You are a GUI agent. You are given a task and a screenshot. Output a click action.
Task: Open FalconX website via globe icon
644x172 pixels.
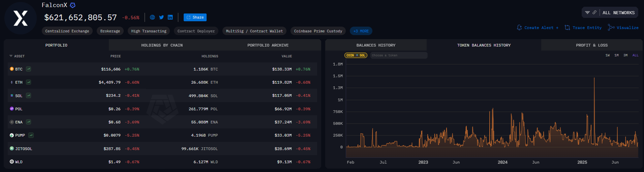(152, 17)
